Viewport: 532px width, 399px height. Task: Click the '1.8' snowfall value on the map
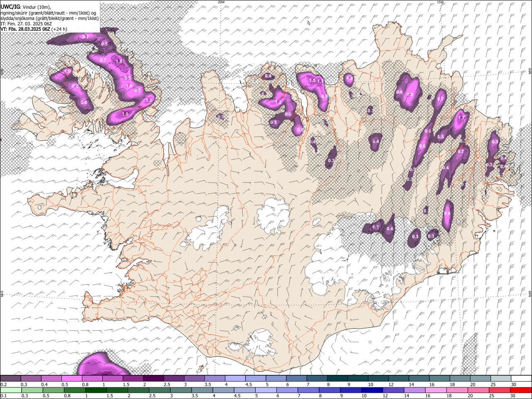pyautogui.click(x=119, y=62)
